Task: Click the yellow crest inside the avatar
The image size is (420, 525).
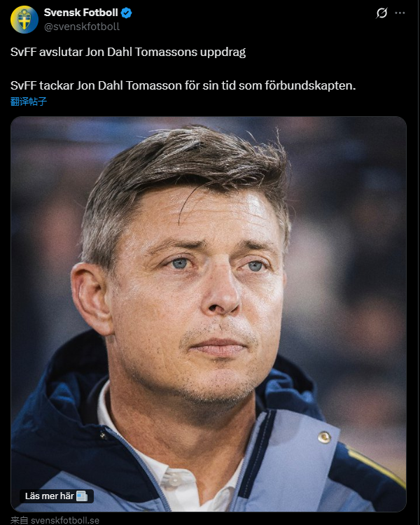Action: 24,20
